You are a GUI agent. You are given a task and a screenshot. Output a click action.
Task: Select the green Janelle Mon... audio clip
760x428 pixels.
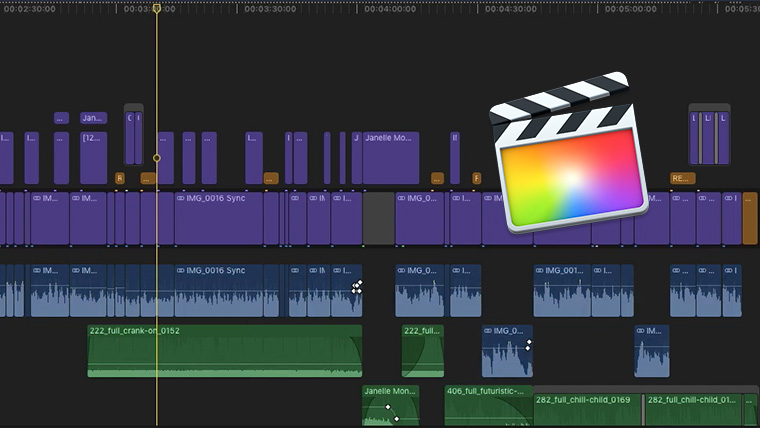[391, 405]
